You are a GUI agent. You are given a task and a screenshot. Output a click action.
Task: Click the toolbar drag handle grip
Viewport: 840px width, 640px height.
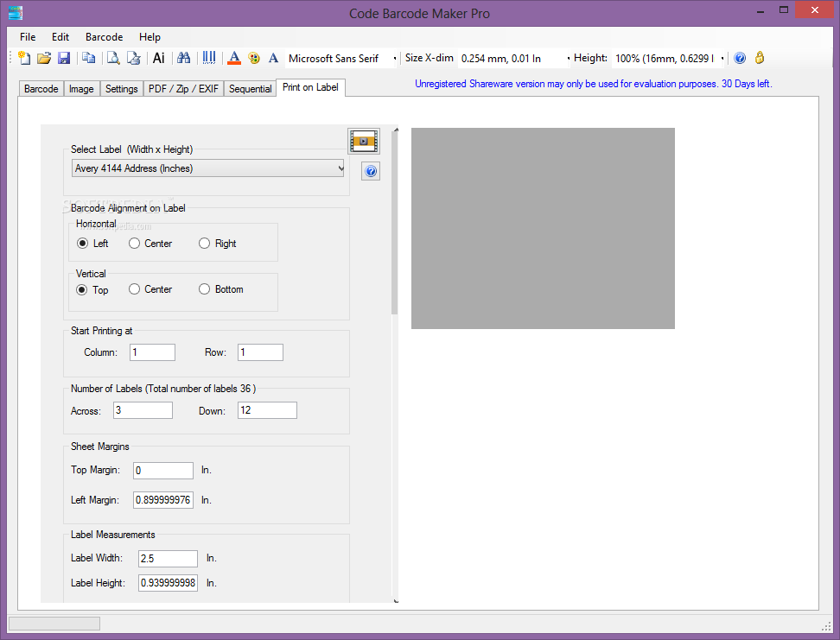click(10, 58)
